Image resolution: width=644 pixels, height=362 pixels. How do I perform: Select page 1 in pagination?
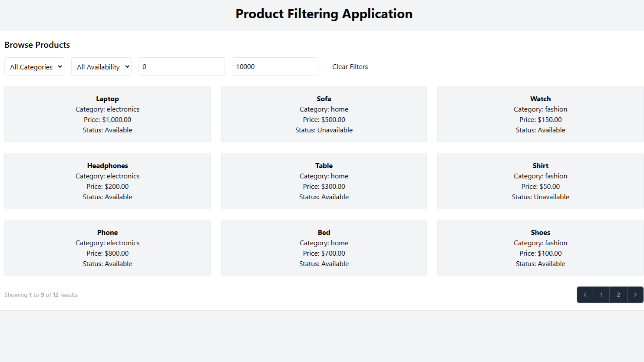[x=601, y=295]
